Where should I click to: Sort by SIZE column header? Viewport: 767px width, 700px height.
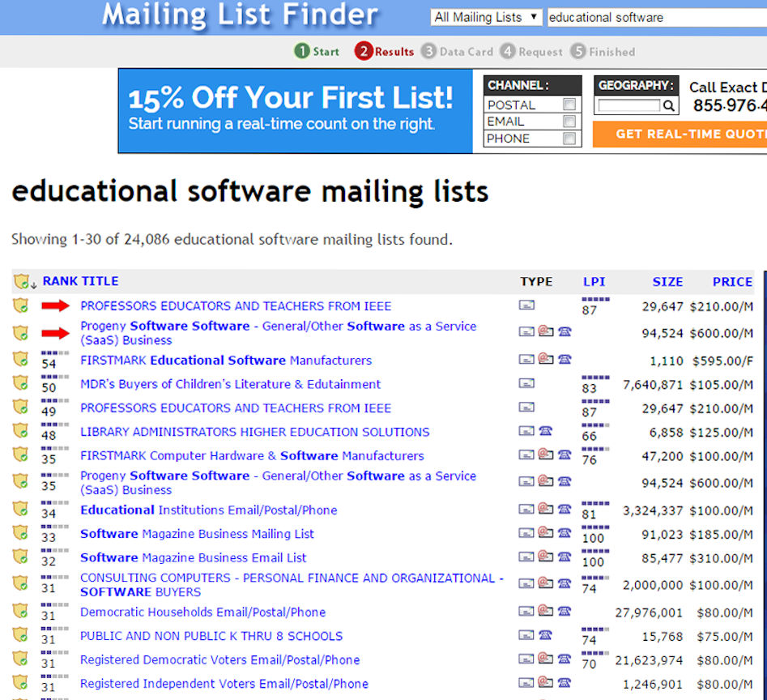coord(667,282)
